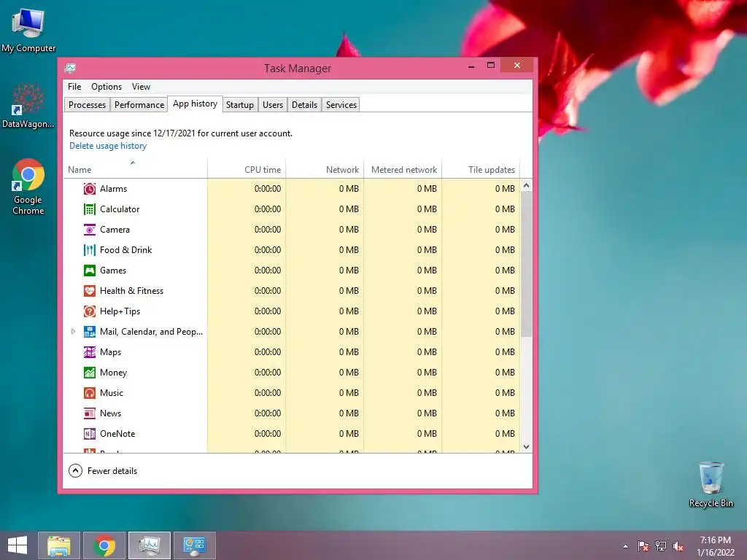
Task: Show hidden tray icons arrow
Action: coord(625,546)
